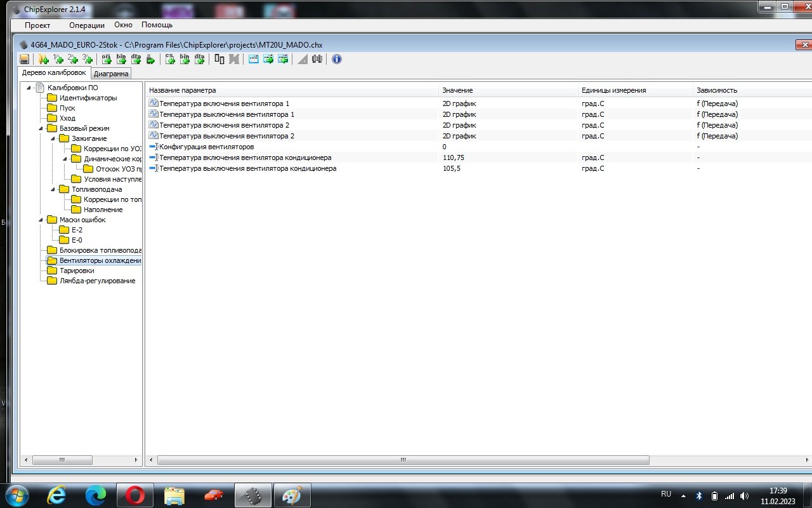The image size is (812, 508).
Task: Collapse the Базовый режим tree node
Action: tap(41, 128)
